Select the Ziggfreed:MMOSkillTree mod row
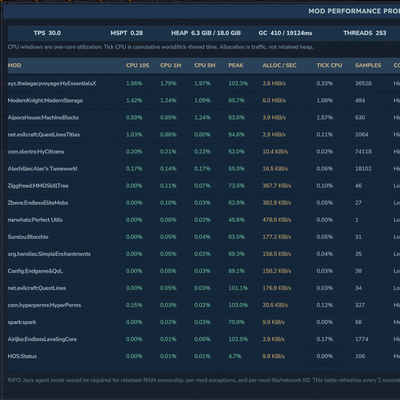The height and width of the screenshot is (400, 400). pyautogui.click(x=204, y=186)
